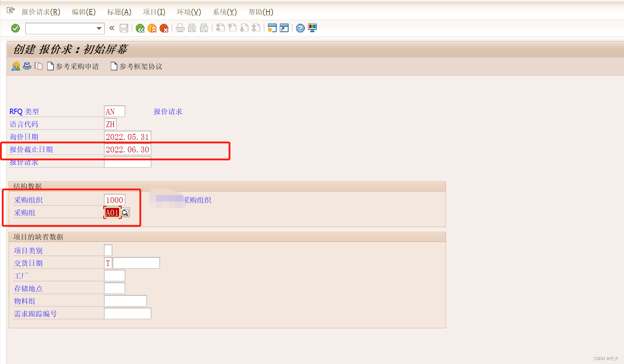Open the 项目(I) menu
Image resolution: width=624 pixels, height=364 pixels.
[154, 12]
